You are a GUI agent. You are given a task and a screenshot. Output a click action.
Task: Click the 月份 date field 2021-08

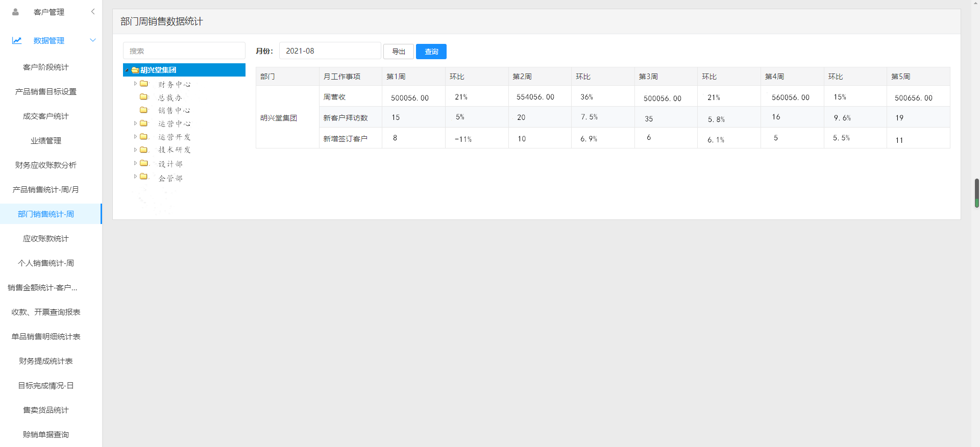click(x=330, y=51)
